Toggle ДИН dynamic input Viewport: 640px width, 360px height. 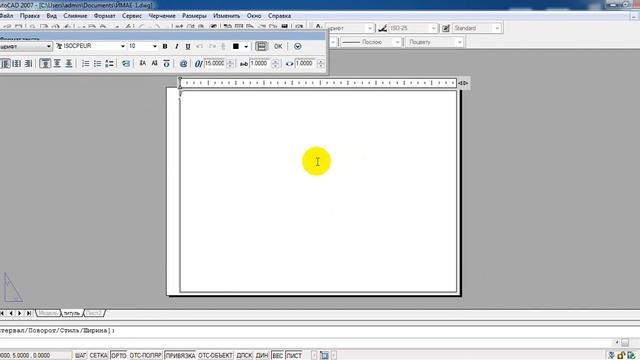[x=262, y=356]
